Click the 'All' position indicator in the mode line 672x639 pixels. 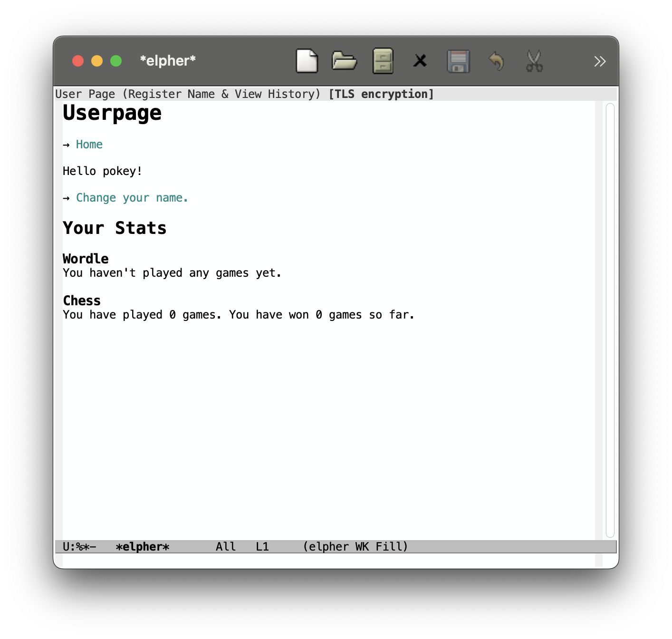point(226,547)
